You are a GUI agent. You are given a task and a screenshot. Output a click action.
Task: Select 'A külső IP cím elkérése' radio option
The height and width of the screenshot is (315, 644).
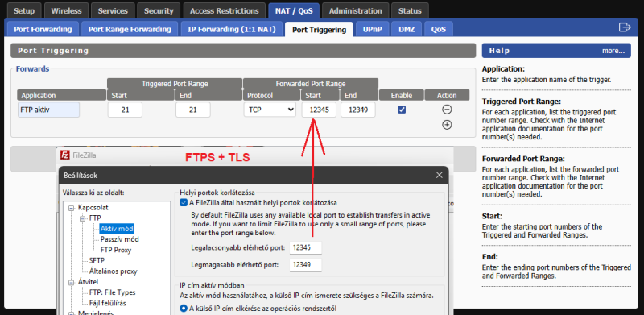tap(184, 308)
